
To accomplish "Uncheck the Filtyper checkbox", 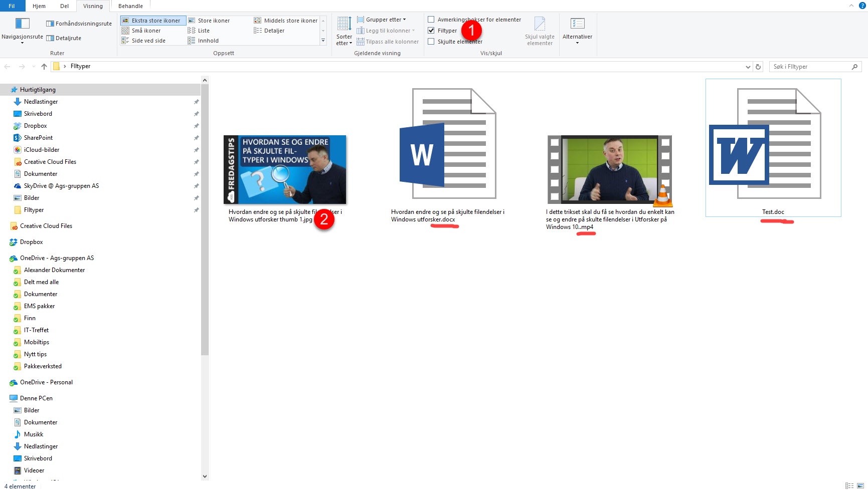I will [431, 31].
